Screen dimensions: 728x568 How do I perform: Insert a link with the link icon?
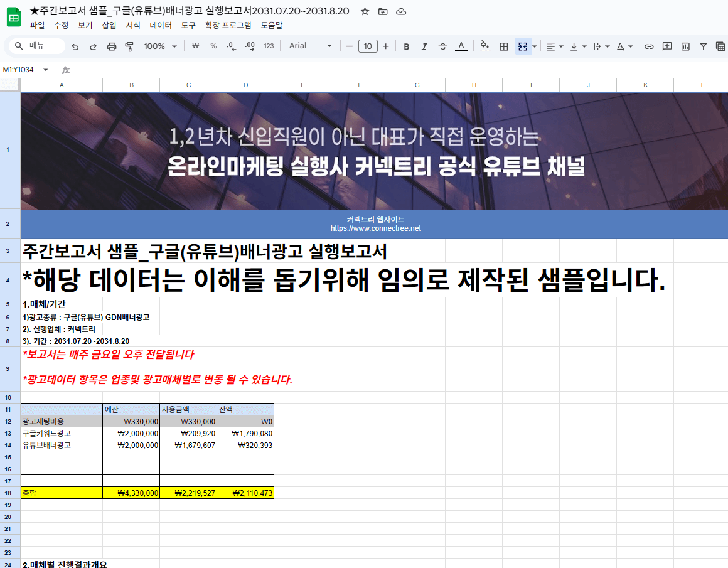648,46
